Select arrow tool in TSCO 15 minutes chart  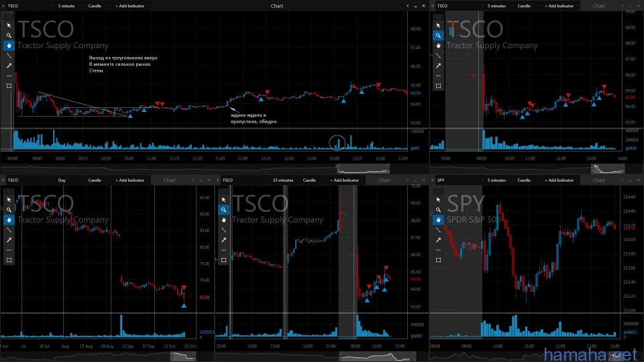[223, 240]
